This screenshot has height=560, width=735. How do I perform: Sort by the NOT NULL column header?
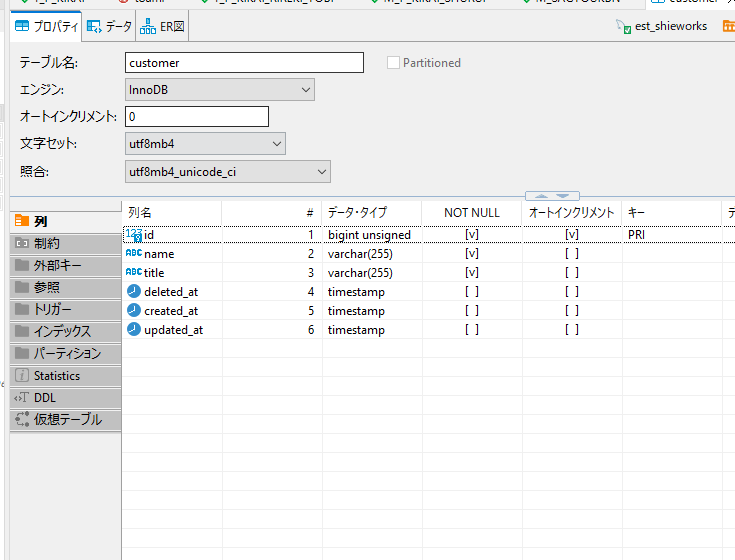[x=472, y=213]
